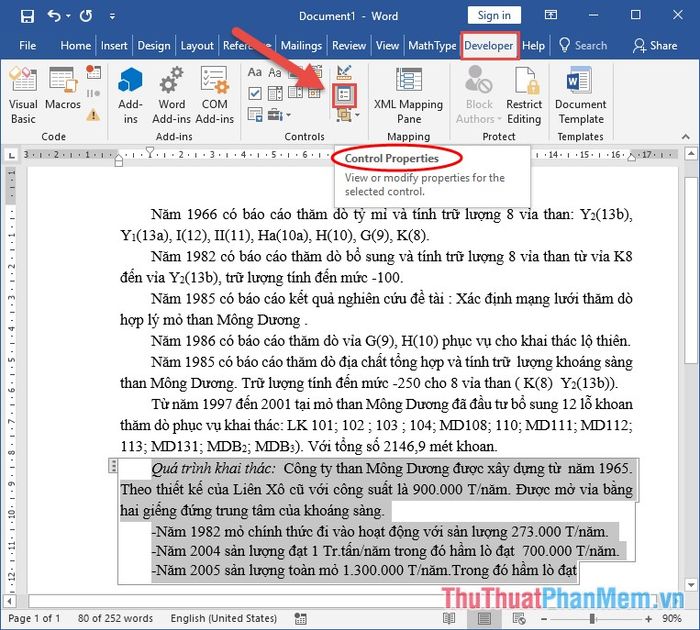Click the vertical scrollbar up arrow

[691, 154]
